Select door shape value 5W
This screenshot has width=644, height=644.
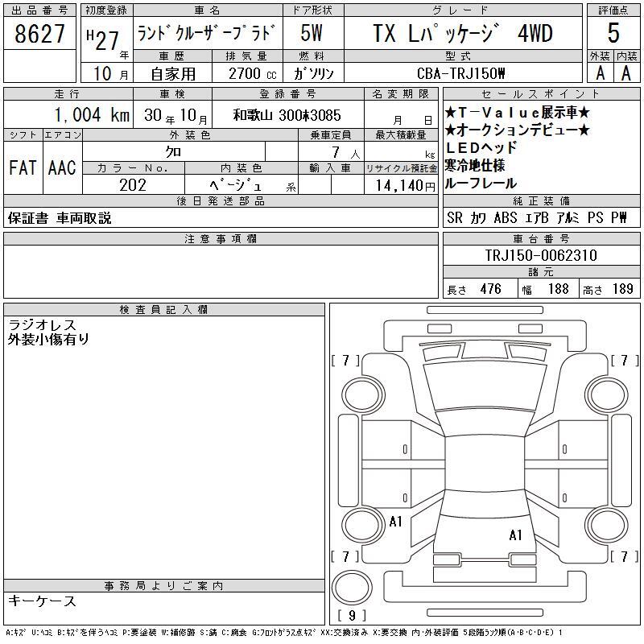point(312,33)
